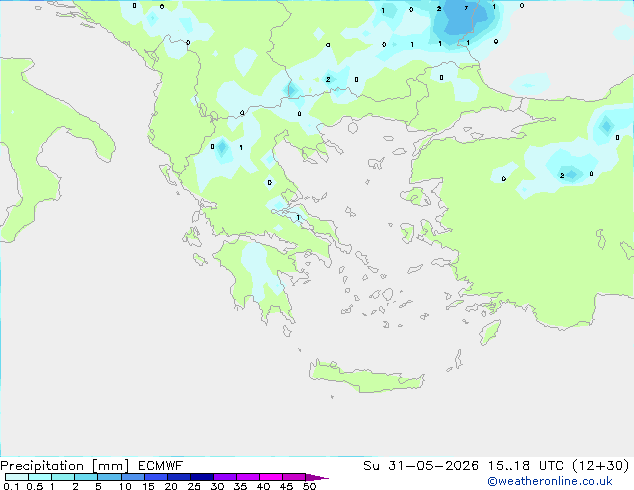Click the 0.1–0.5 mm palest legend swatch
This screenshot has height=490, width=634.
coord(17,477)
